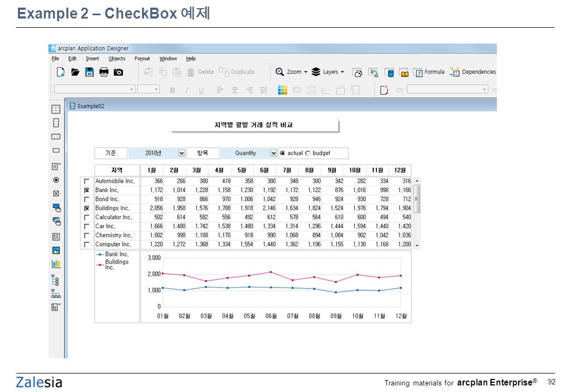Take a screenshot with the camera icon
The width and height of the screenshot is (566, 392).
pos(119,72)
